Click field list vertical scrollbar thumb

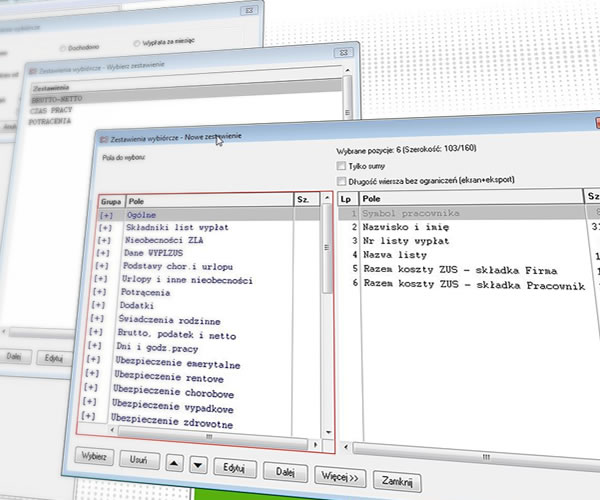tap(326, 249)
